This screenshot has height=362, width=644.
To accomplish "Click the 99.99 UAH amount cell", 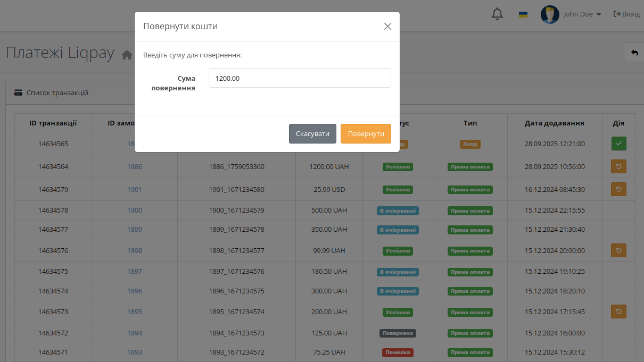I will (329, 250).
